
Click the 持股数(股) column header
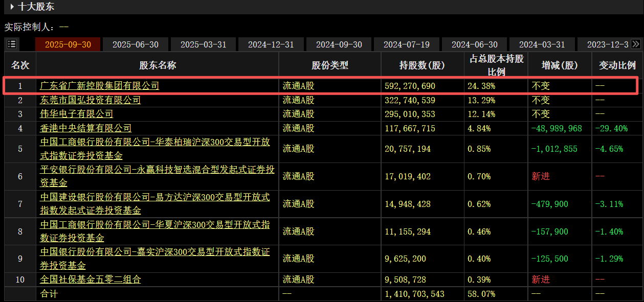422,65
